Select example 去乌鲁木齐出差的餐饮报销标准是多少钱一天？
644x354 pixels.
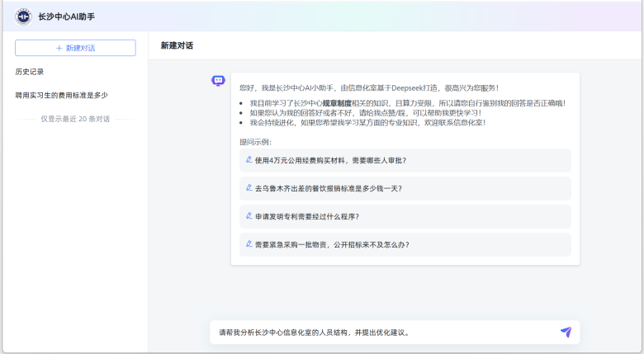[x=405, y=188]
